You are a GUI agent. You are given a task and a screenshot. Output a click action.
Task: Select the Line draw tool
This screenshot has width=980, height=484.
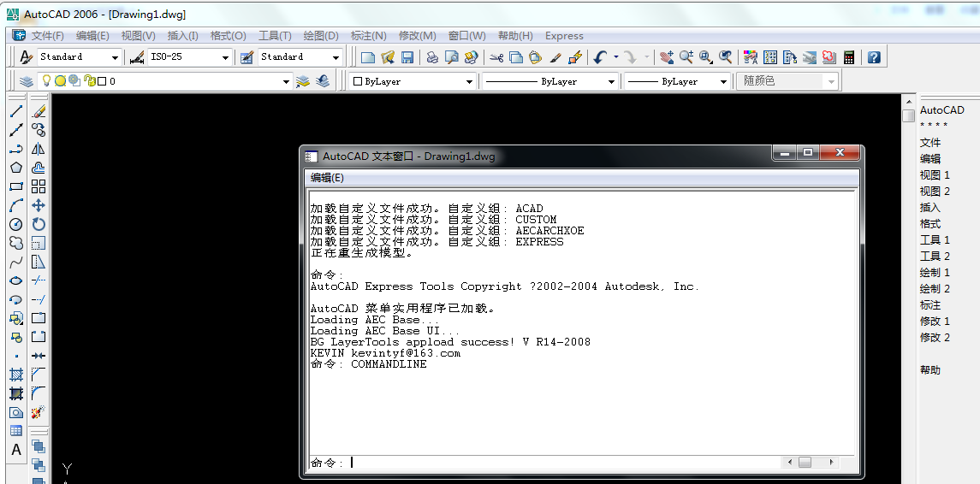[16, 111]
